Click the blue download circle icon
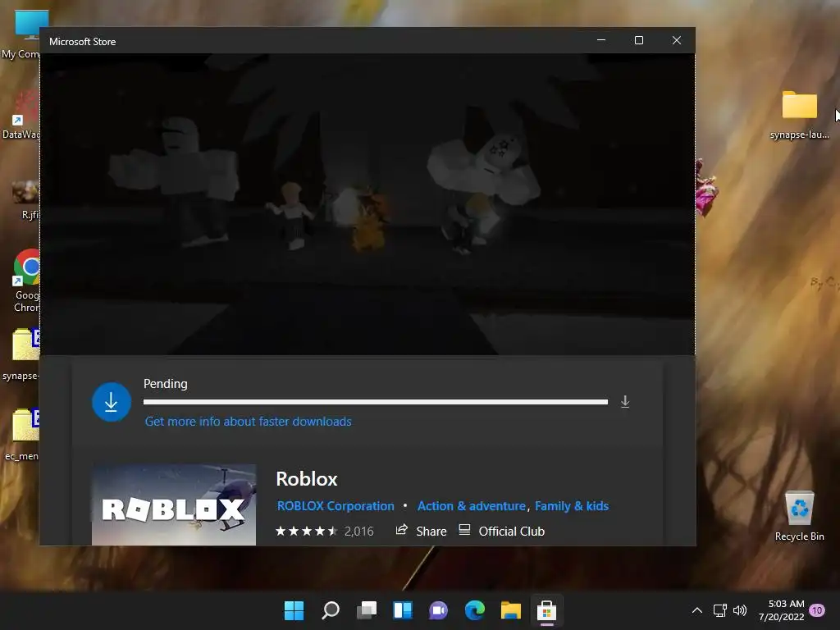 tap(112, 402)
